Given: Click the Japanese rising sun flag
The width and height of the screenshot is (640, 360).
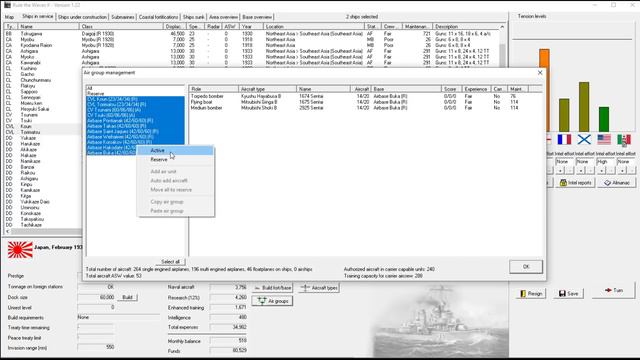Looking at the screenshot, I should coord(20,250).
